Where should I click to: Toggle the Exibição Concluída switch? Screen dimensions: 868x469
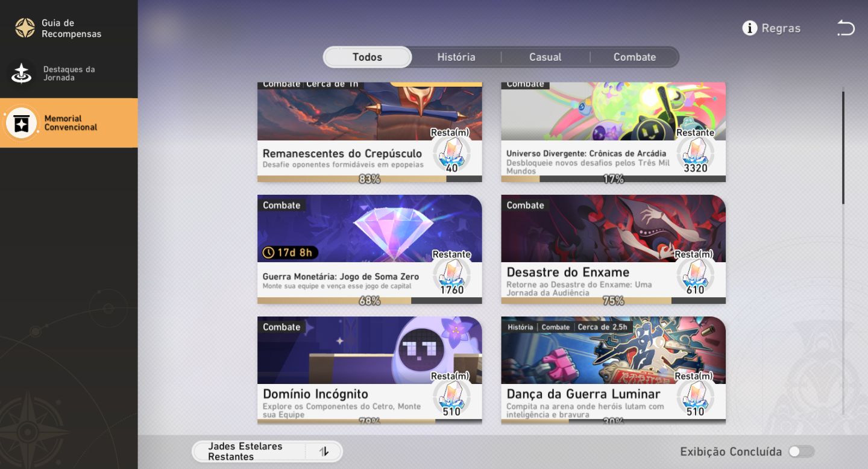point(801,452)
